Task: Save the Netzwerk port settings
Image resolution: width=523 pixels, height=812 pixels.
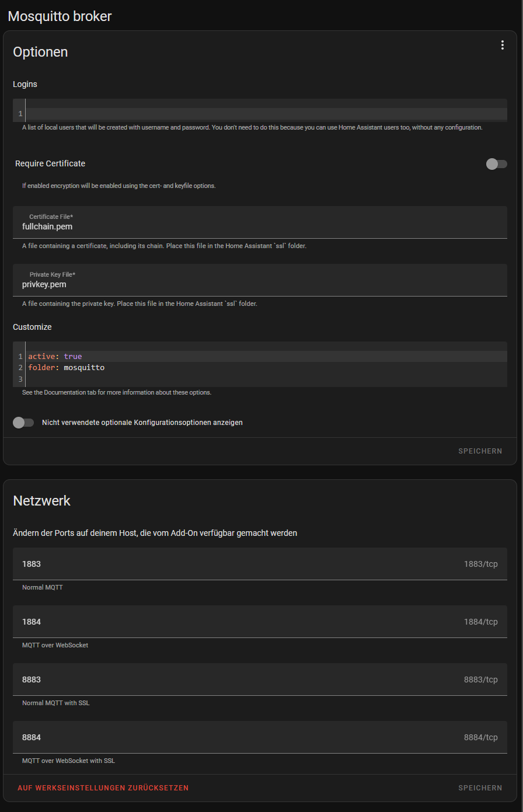Action: 480,788
